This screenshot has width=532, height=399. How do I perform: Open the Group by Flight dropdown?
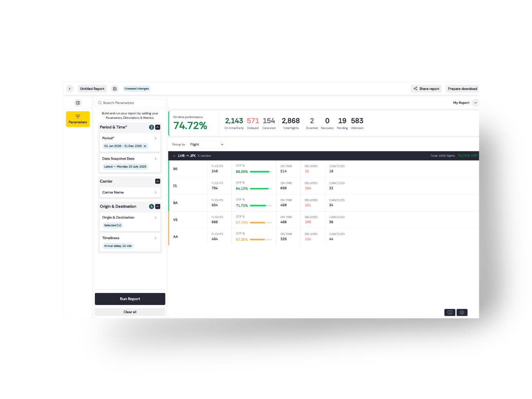click(207, 145)
